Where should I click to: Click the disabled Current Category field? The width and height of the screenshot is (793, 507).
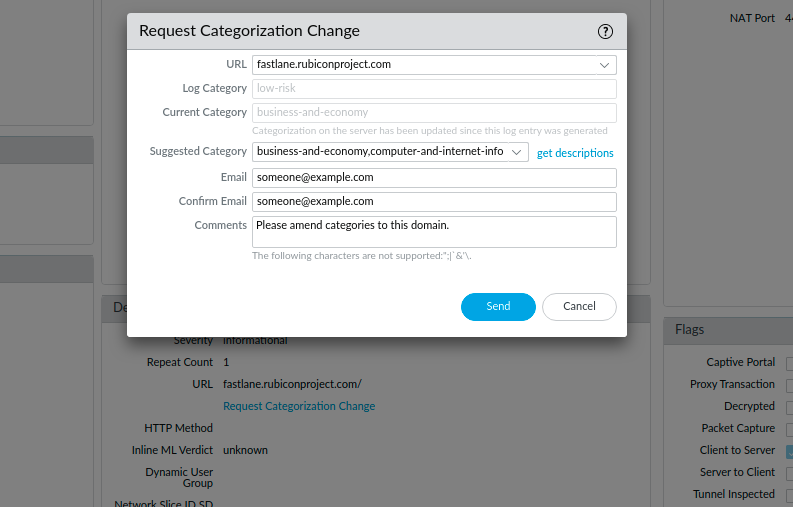tap(433, 113)
